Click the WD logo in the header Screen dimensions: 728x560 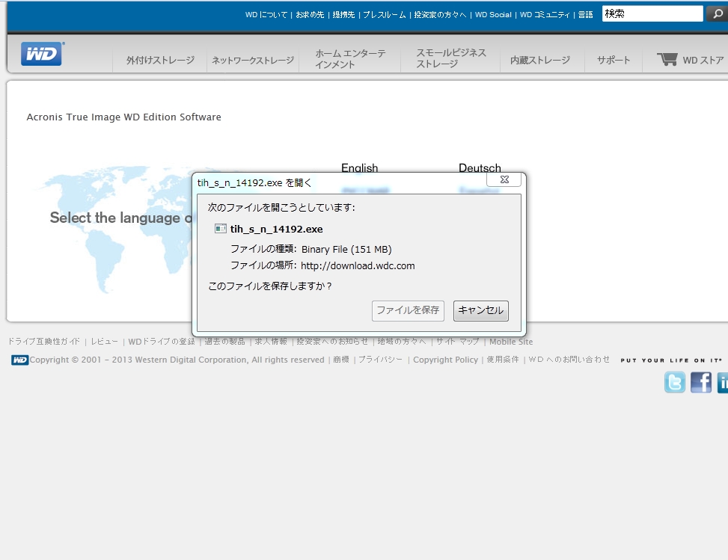pyautogui.click(x=42, y=55)
